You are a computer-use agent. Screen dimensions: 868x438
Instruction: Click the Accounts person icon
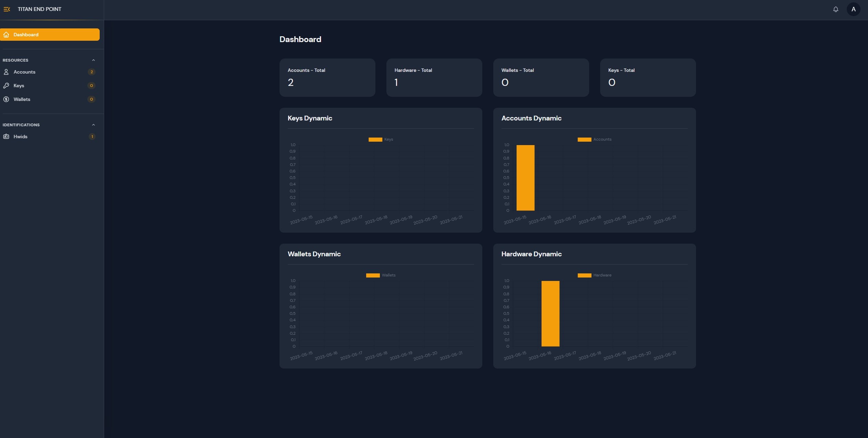coord(6,72)
